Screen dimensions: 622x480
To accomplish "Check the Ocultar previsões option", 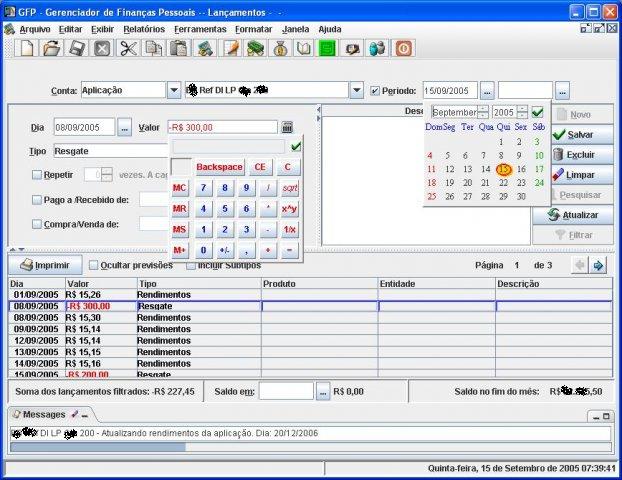I will (x=94, y=265).
